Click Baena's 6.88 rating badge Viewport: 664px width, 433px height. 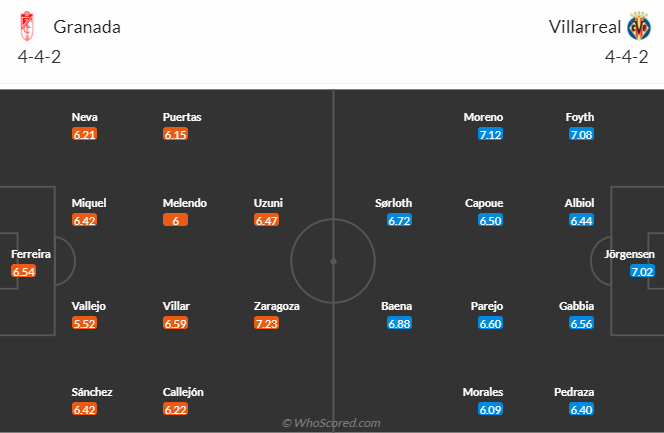399,324
